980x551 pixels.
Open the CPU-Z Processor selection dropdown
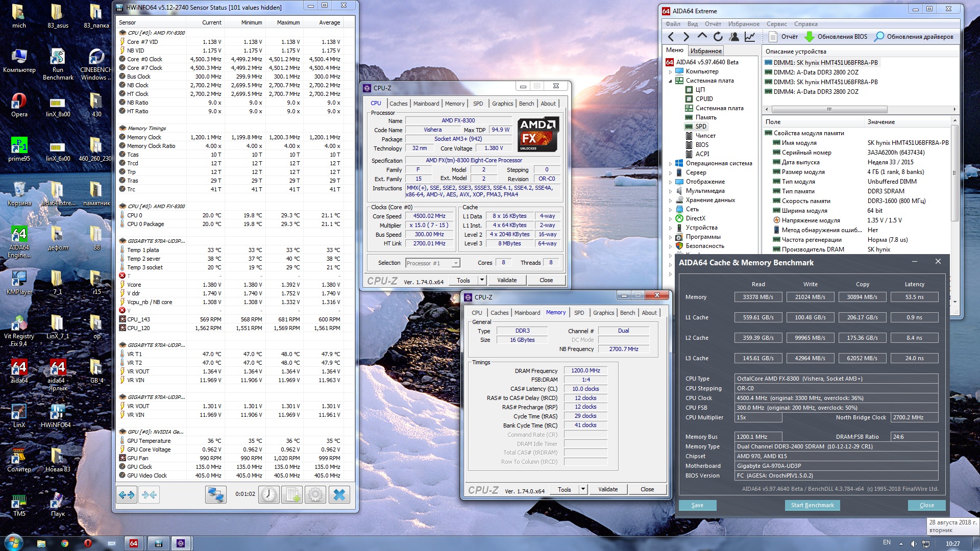click(x=455, y=263)
